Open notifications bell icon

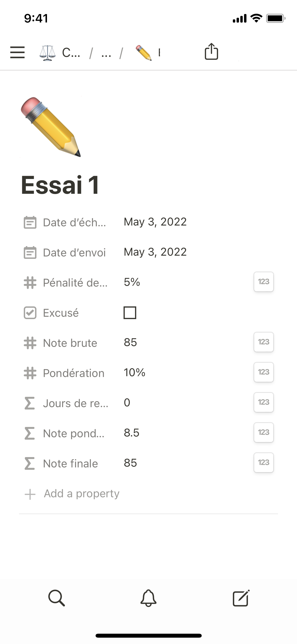pyautogui.click(x=148, y=598)
